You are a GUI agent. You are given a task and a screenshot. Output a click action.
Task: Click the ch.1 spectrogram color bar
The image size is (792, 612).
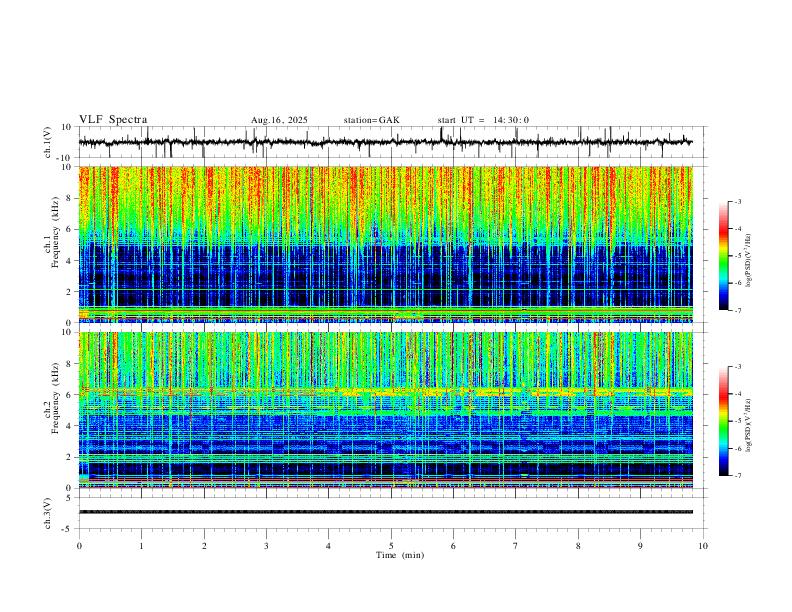tap(724, 256)
